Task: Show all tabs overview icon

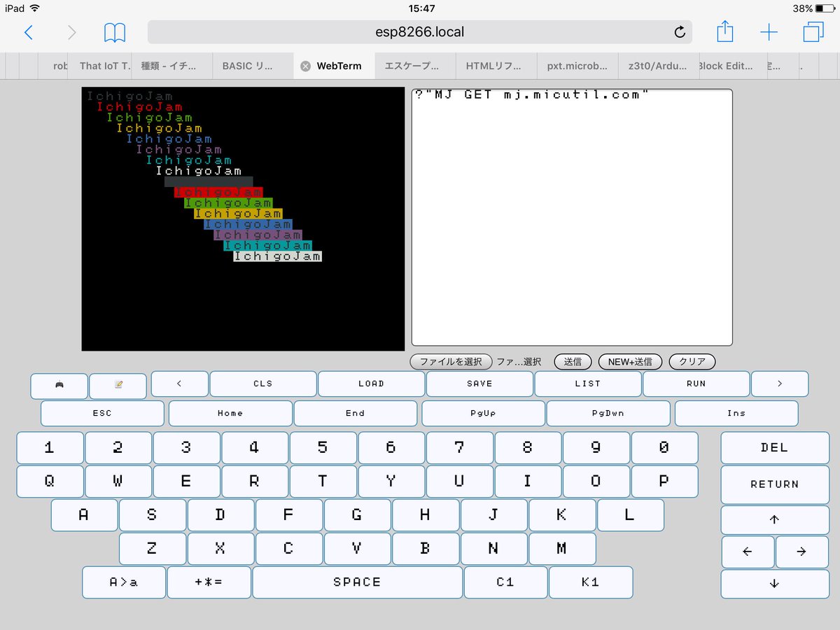Action: point(813,32)
